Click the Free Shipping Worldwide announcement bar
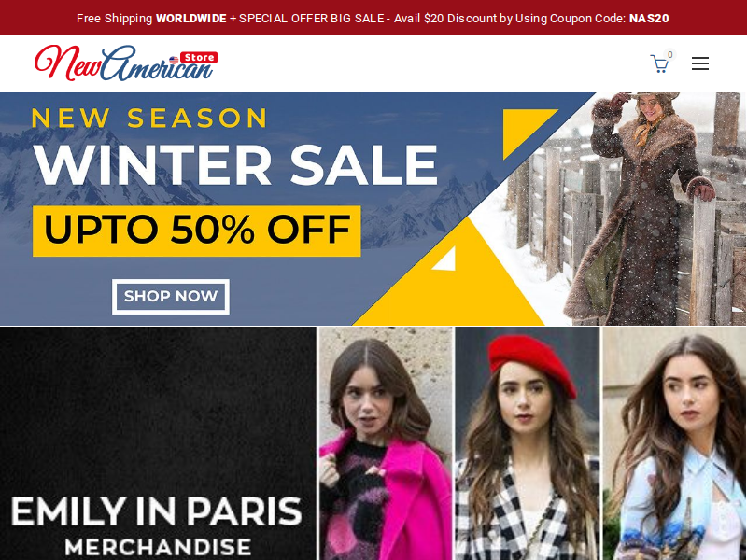This screenshot has height=560, width=747. point(373,18)
